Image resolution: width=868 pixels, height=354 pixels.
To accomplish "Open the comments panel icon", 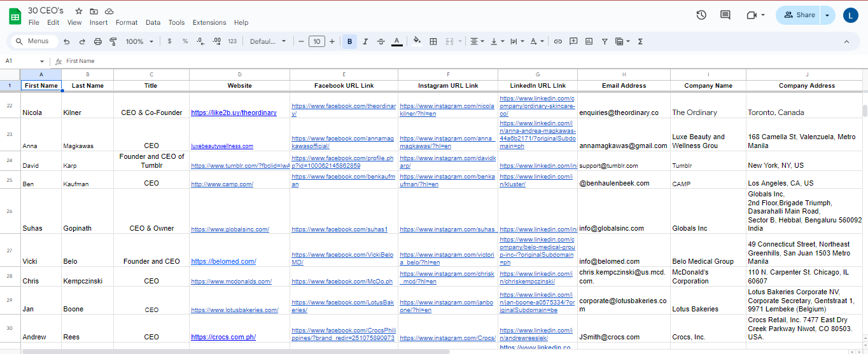I will coord(725,15).
